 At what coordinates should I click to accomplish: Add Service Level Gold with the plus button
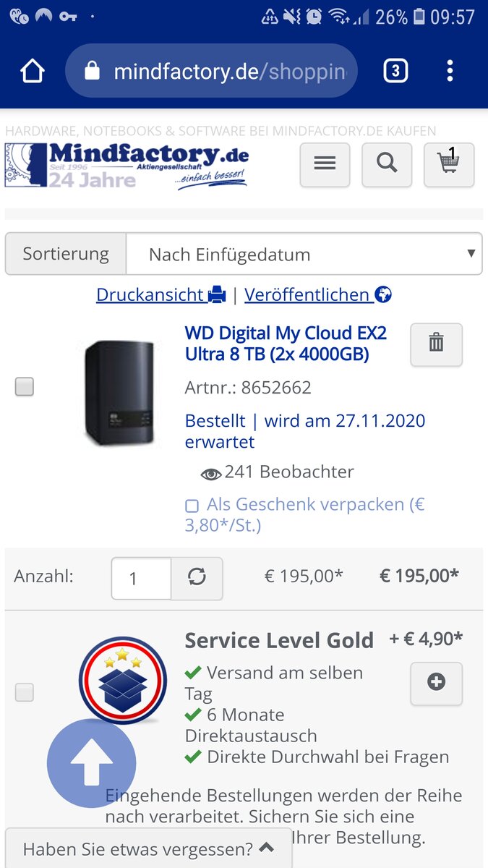point(436,683)
